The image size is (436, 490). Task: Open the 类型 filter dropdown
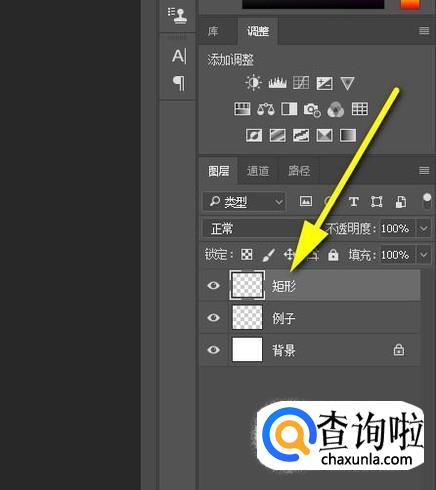pos(244,201)
